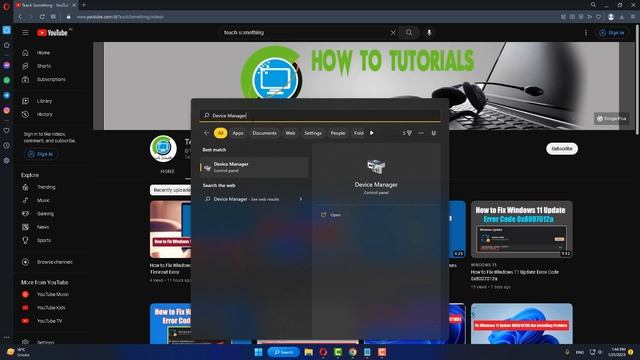Select the Documents search filter

point(264,133)
